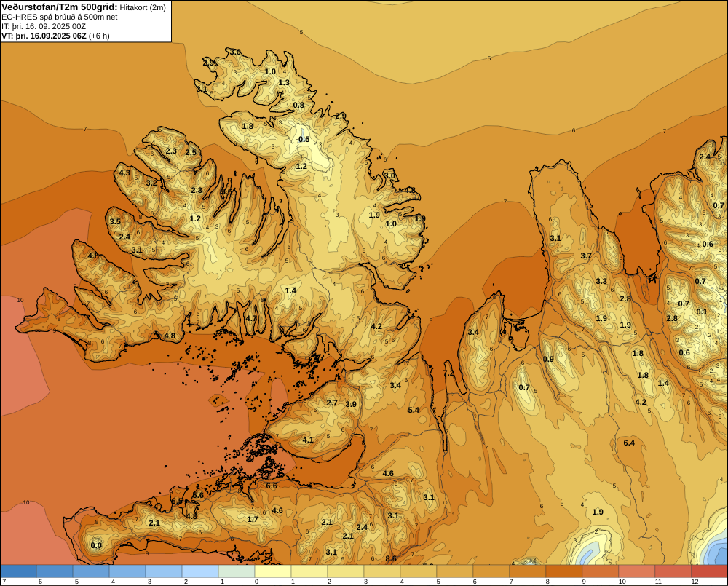Click the initial time 'IT: þri. 16. 09. 2025 00Z'

click(x=44, y=26)
